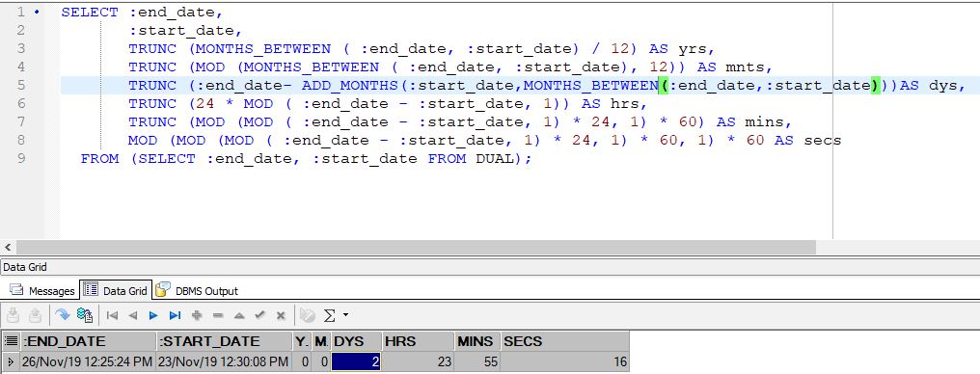Click the Commit icon in grid toolbar
This screenshot has height=374, width=980.
click(14, 315)
